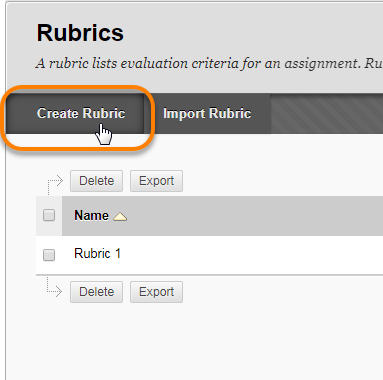Click the Rubrics page heading
383x380 pixels.
(80, 33)
